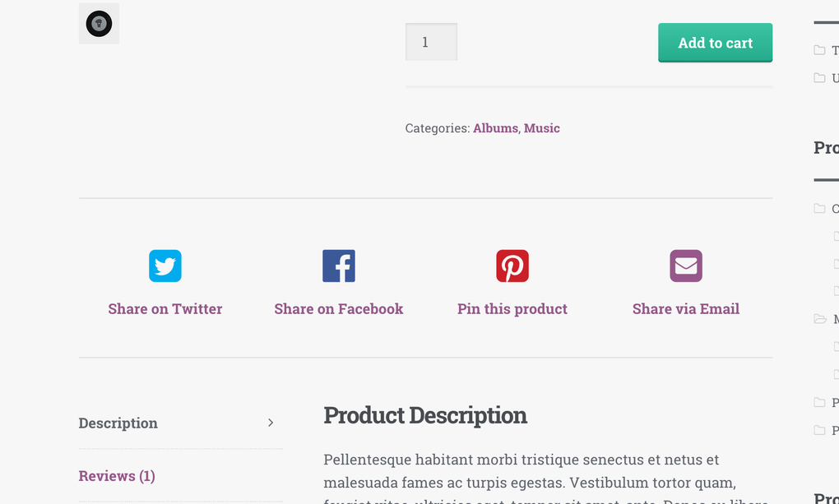
Task: Expand the chevron next to Description
Action: tap(271, 423)
